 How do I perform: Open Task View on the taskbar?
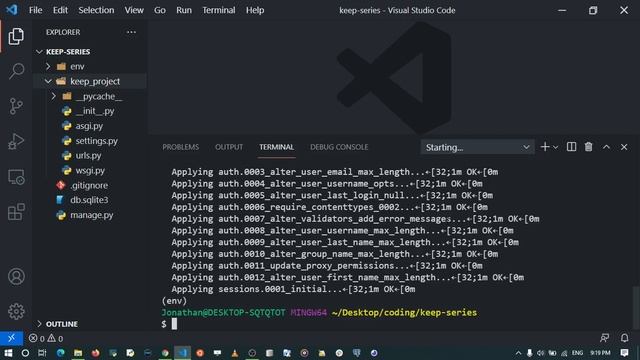pos(42,353)
